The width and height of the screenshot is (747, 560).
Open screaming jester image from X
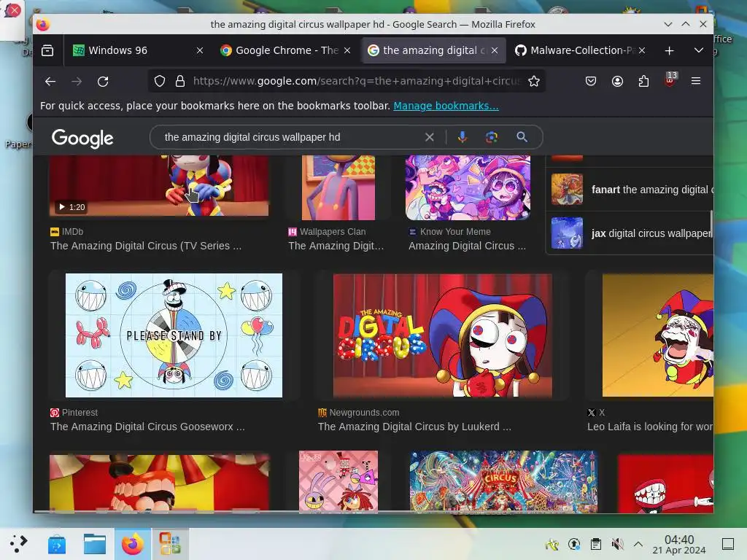pyautogui.click(x=657, y=335)
